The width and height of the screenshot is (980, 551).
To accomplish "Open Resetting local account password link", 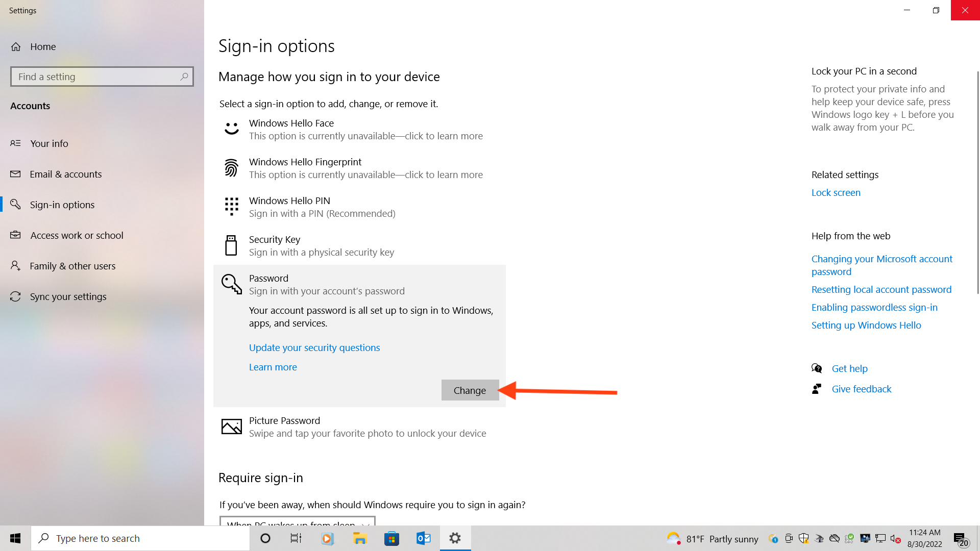I will (881, 289).
